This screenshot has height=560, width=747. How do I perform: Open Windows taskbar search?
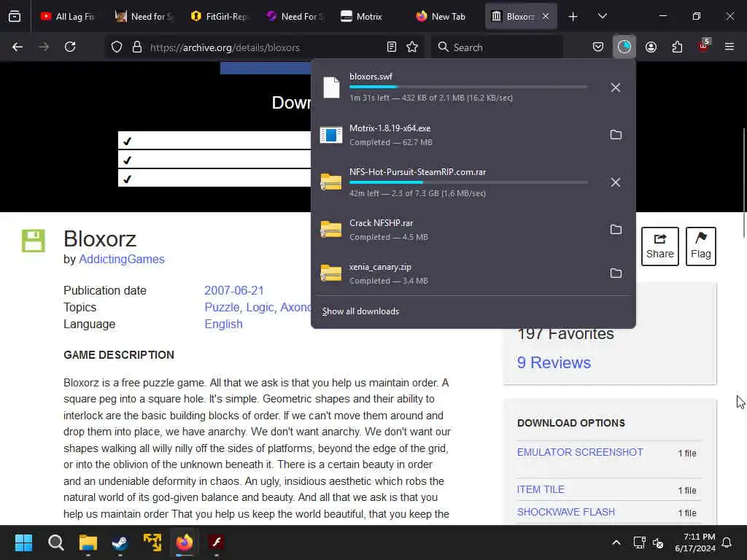coord(55,542)
